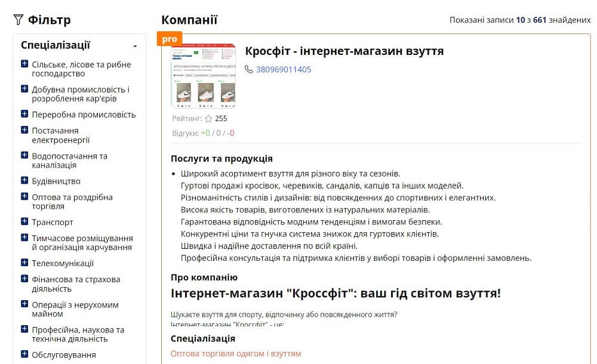Click plus icon next to Будівництво
Viewport: 597px width, 364px height.
pos(24,181)
